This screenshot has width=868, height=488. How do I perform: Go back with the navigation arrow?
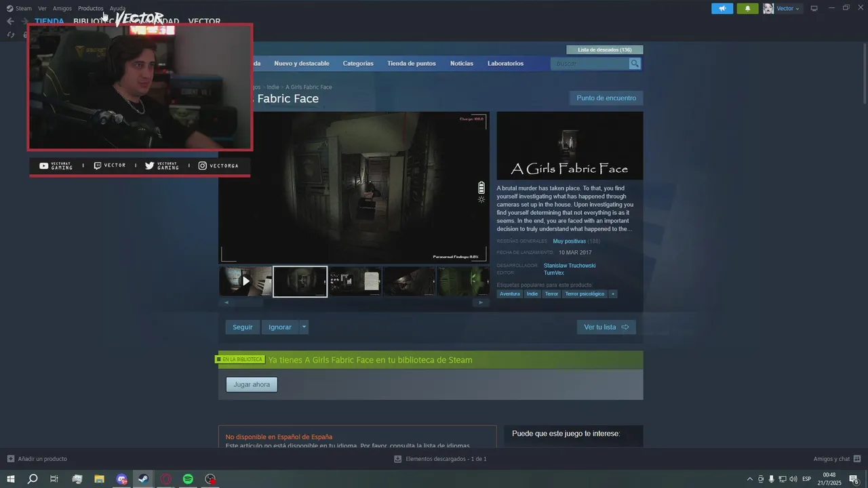(x=10, y=21)
